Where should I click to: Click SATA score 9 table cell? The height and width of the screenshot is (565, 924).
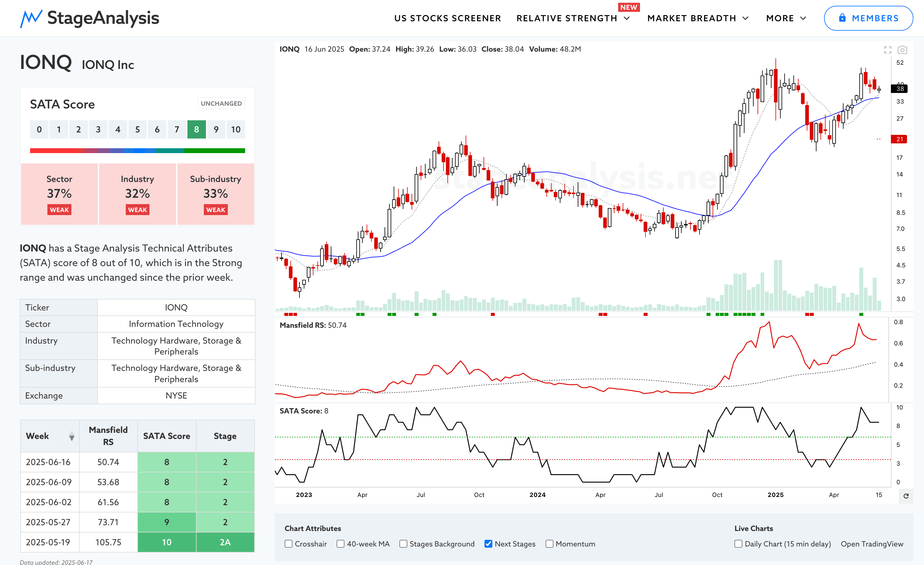(x=166, y=522)
